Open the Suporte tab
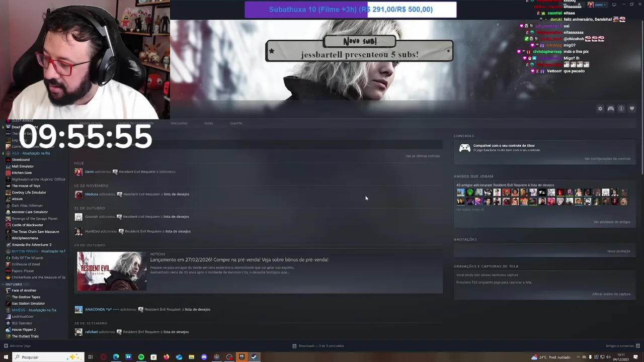644x362 pixels. tap(236, 123)
